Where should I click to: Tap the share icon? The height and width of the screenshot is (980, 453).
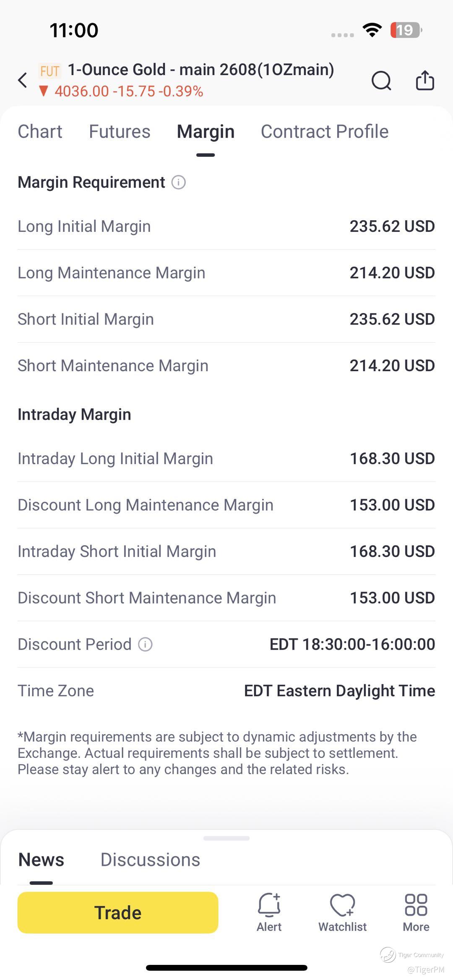coord(425,80)
